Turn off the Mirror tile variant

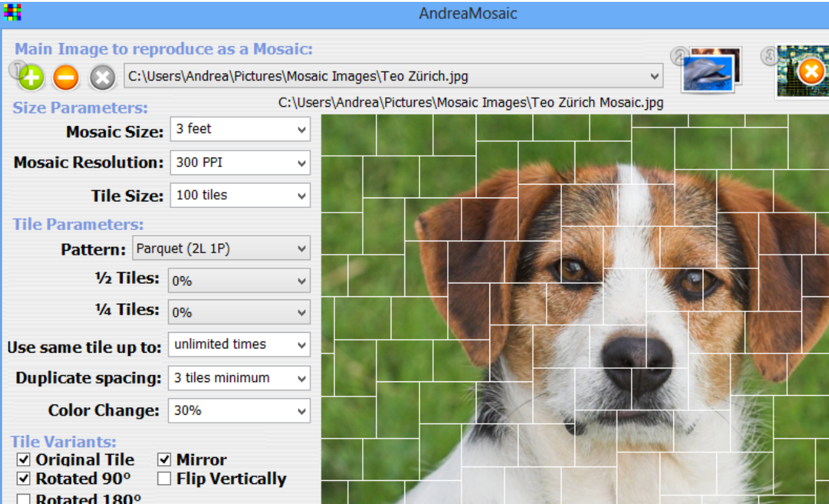(164, 460)
